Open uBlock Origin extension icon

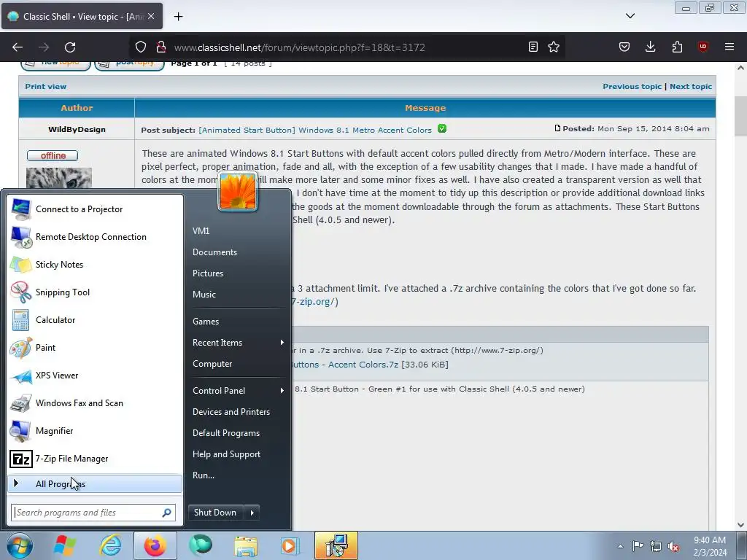click(x=703, y=47)
